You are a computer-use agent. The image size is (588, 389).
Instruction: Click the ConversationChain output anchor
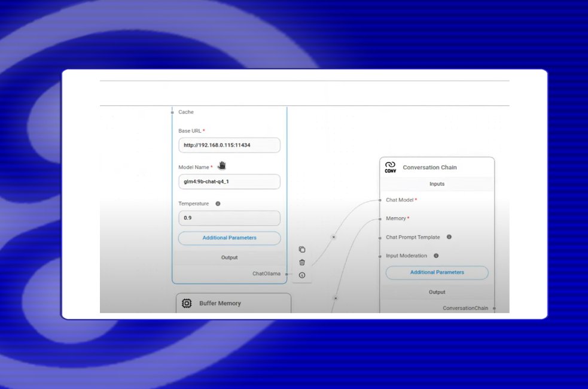494,308
